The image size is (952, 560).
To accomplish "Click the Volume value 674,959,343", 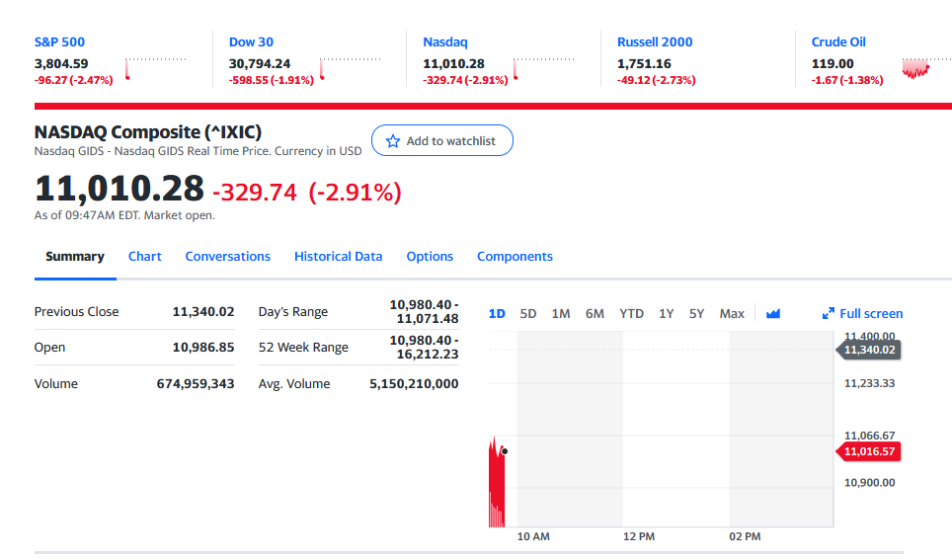I will (196, 384).
